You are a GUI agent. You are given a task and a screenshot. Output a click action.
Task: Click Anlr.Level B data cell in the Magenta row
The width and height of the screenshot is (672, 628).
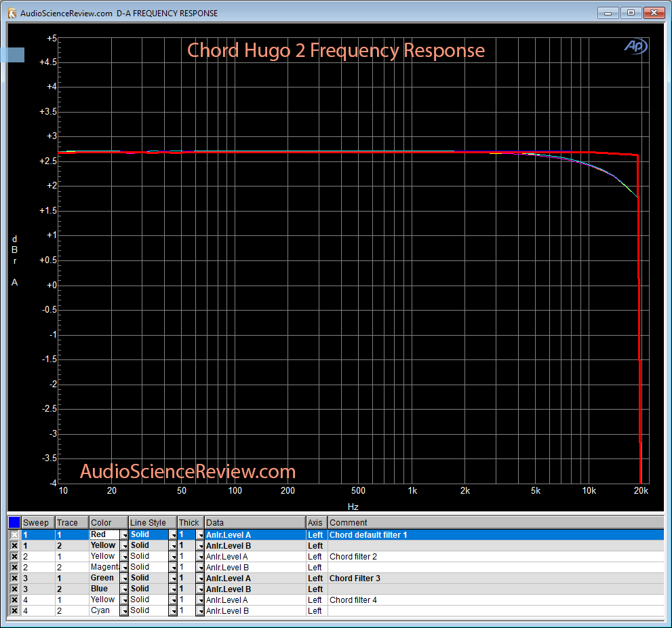click(x=255, y=567)
